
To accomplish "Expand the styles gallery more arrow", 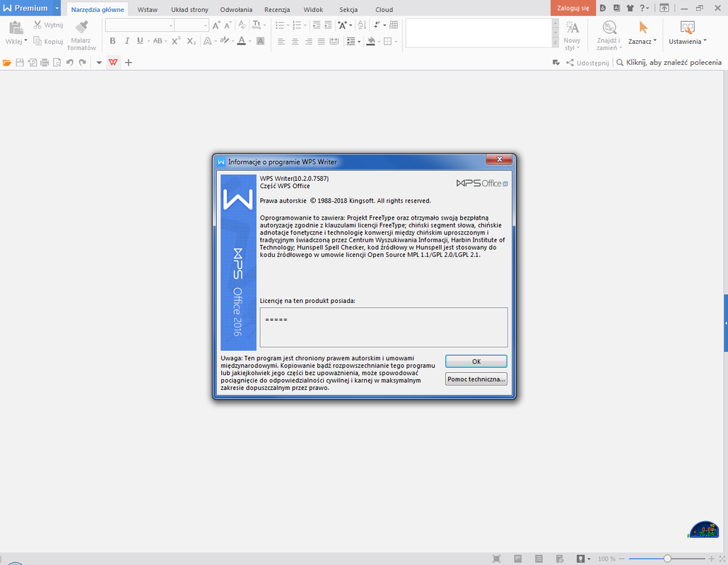I will pyautogui.click(x=556, y=42).
